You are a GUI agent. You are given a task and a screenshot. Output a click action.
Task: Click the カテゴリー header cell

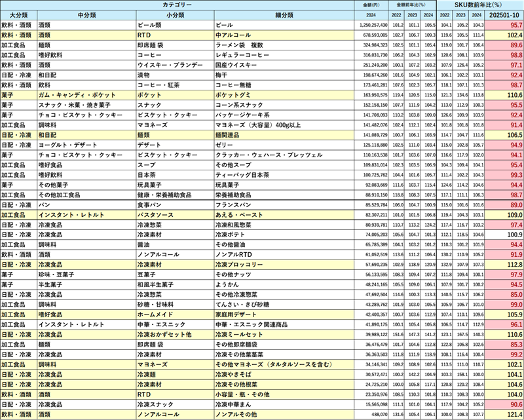pyautogui.click(x=177, y=5)
